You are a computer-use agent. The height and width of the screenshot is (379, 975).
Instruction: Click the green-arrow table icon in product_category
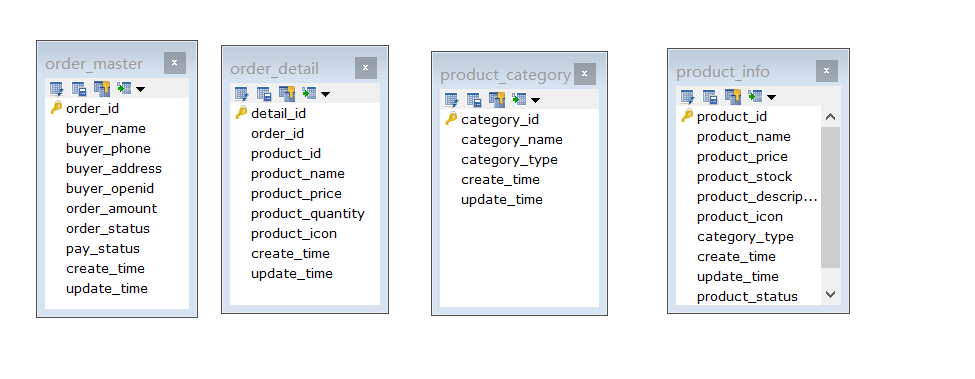point(519,99)
